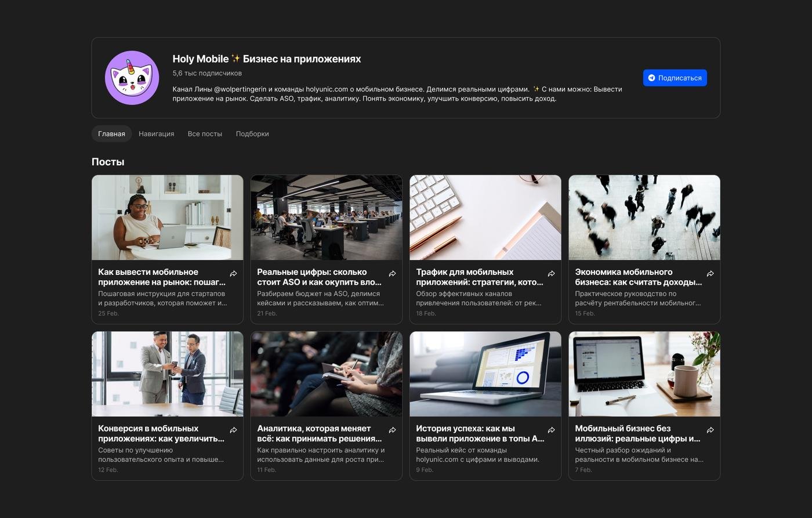
Task: Click thumbnail of laptop with mug and flowers
Action: tap(644, 374)
